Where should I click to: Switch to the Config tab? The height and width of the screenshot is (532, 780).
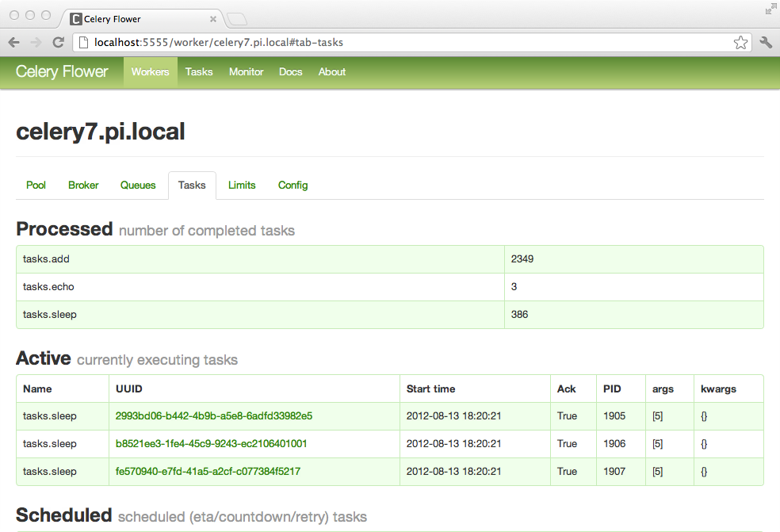293,186
